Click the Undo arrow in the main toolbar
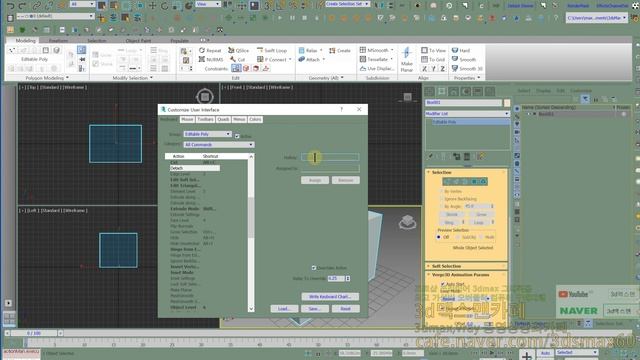This screenshot has height=360, width=640. (11, 6)
